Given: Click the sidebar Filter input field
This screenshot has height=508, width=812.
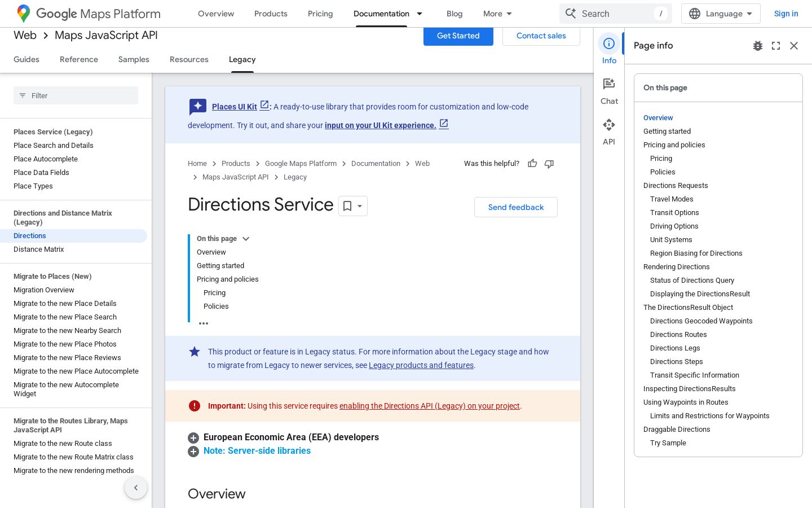Looking at the screenshot, I should tap(76, 95).
